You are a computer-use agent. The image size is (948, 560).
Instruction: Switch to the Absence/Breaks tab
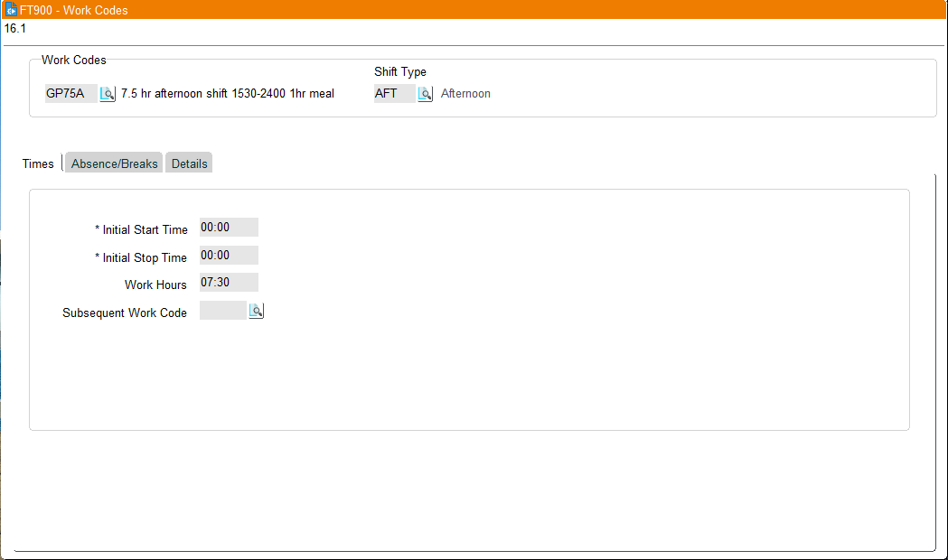[113, 163]
